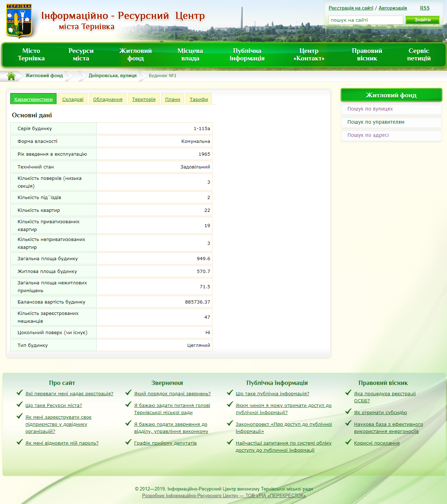This screenshot has width=447, height=504.
Task: Switch to the Територія tab
Action: (144, 99)
